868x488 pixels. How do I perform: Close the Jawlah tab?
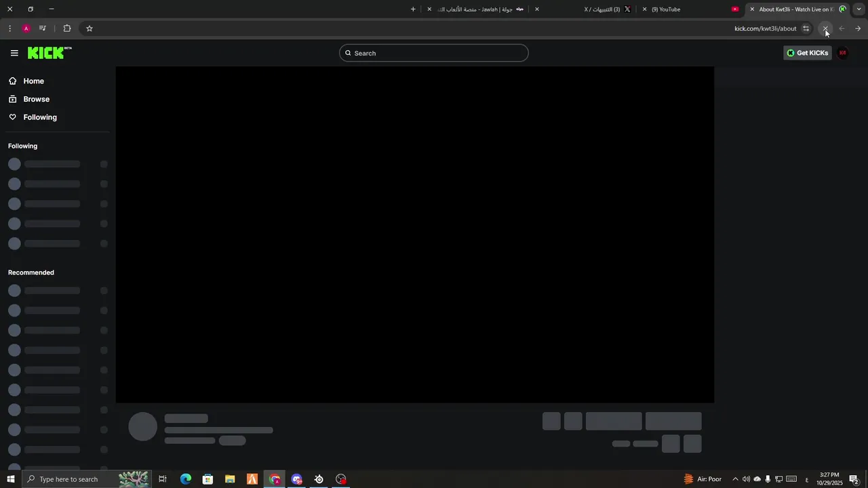pos(429,9)
